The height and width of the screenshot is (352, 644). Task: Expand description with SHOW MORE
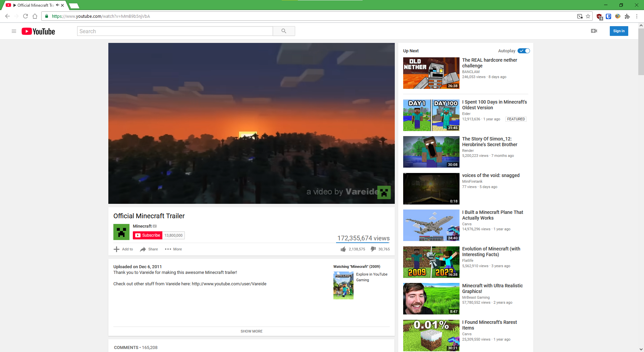252,331
